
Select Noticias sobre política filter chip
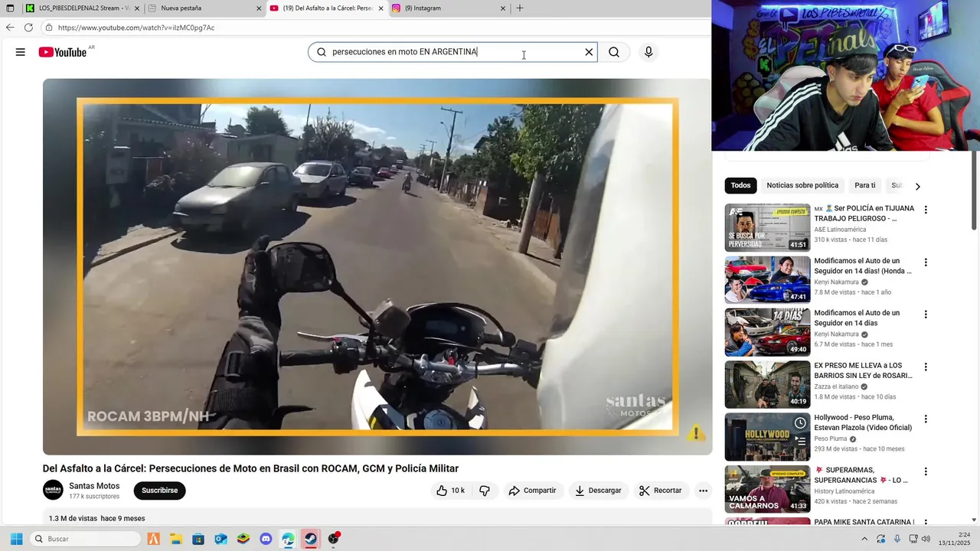802,185
